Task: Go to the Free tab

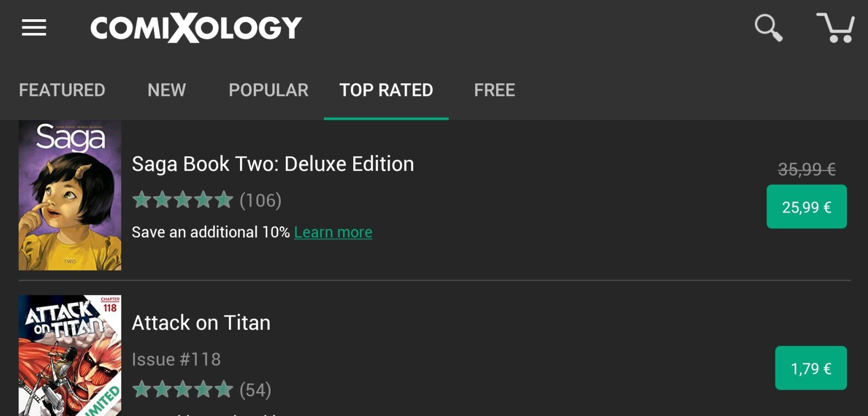Action: pos(494,90)
